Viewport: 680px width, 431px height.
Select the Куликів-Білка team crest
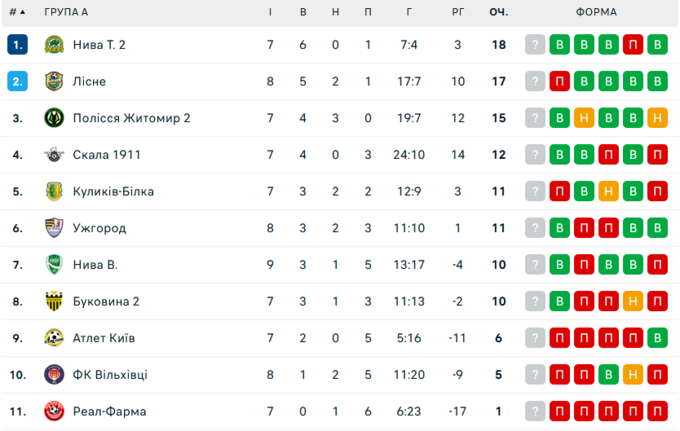(54, 191)
